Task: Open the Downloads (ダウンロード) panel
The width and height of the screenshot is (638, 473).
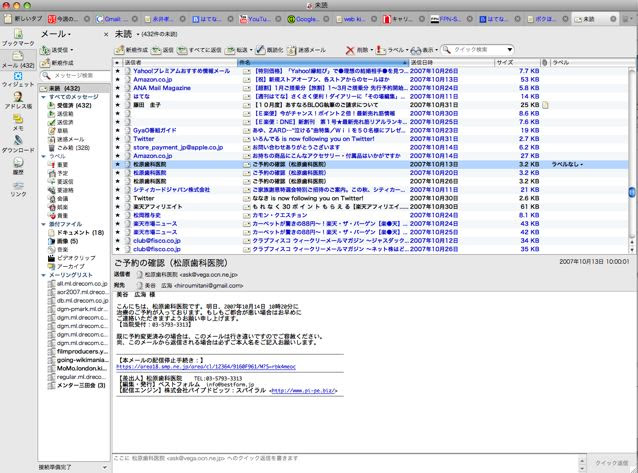Action: pos(18,144)
